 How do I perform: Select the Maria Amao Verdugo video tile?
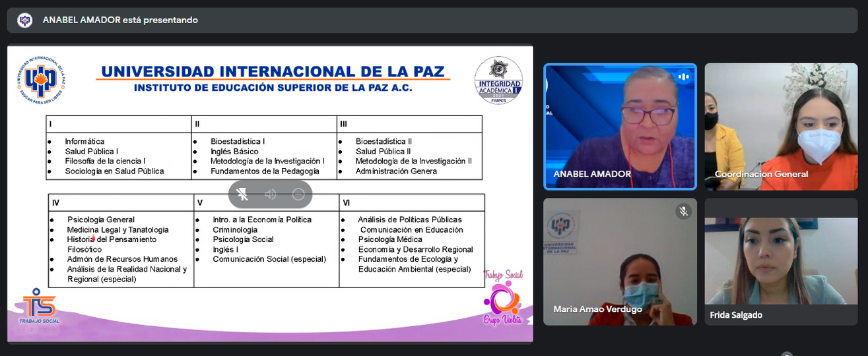[x=619, y=261]
